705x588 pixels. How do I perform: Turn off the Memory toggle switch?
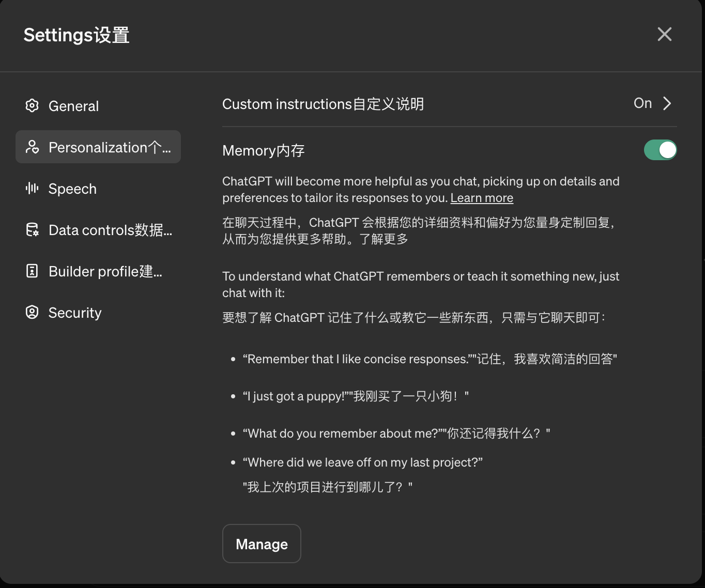click(660, 150)
